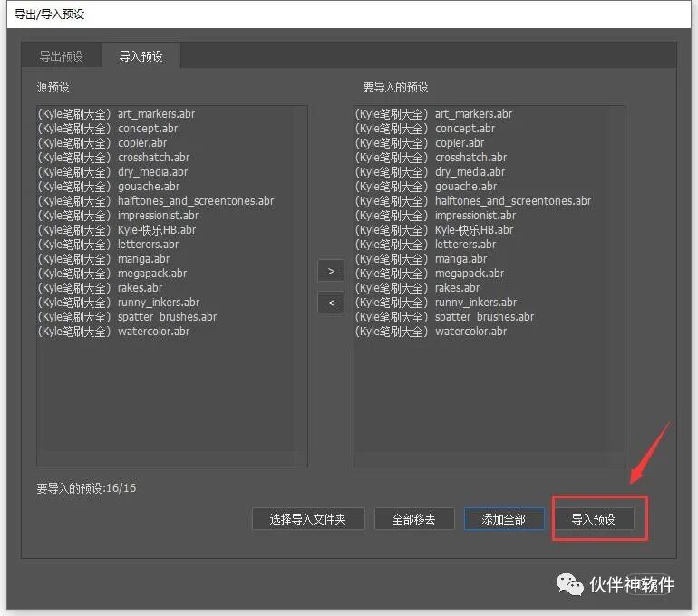Click the > add-to-import arrow button
This screenshot has width=698, height=616.
[x=331, y=271]
